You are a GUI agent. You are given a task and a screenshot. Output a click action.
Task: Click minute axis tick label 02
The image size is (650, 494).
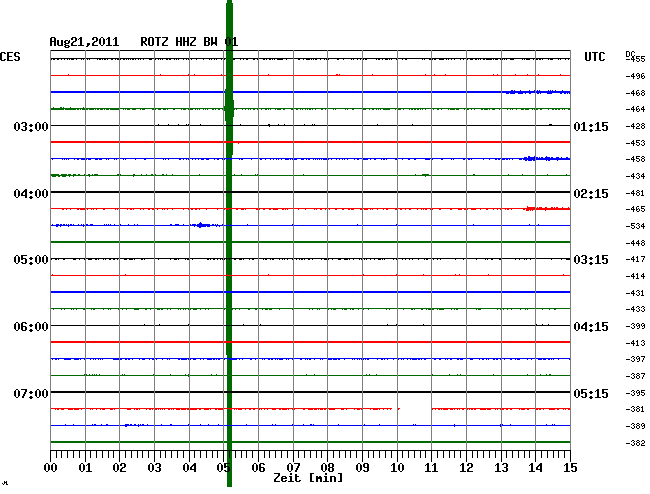(119, 468)
